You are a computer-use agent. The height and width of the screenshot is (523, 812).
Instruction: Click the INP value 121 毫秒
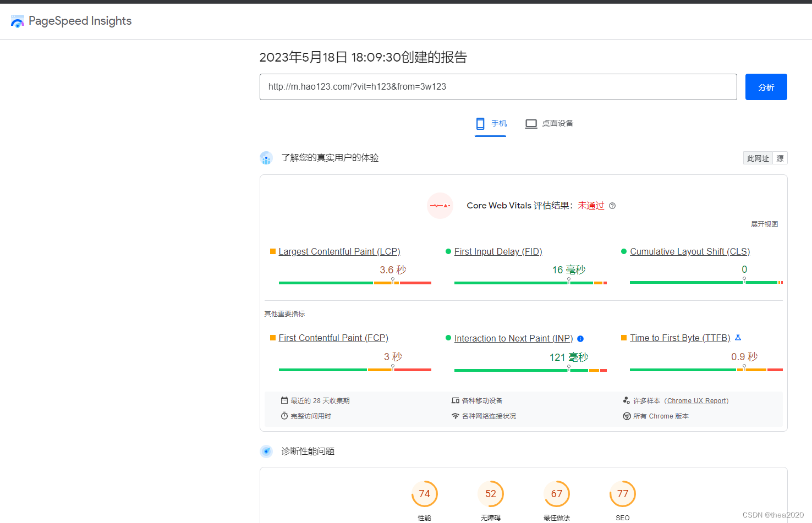coord(569,357)
